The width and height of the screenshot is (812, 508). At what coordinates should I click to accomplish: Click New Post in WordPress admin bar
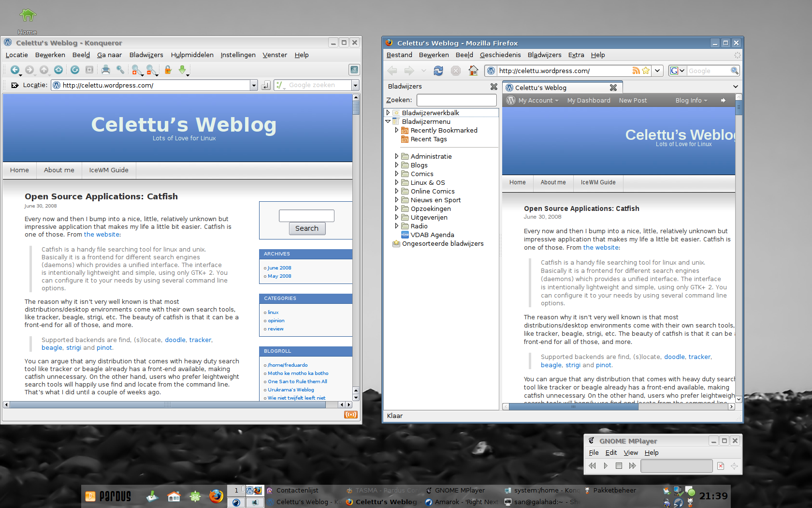633,100
